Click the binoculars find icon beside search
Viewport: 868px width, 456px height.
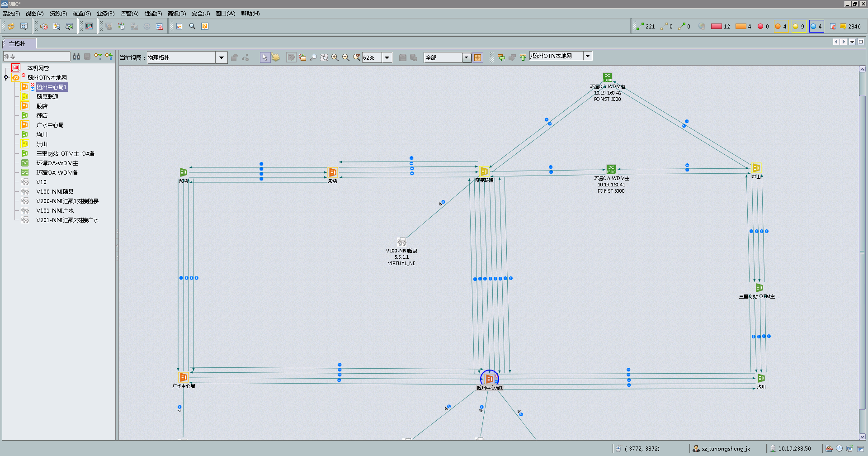pyautogui.click(x=76, y=57)
